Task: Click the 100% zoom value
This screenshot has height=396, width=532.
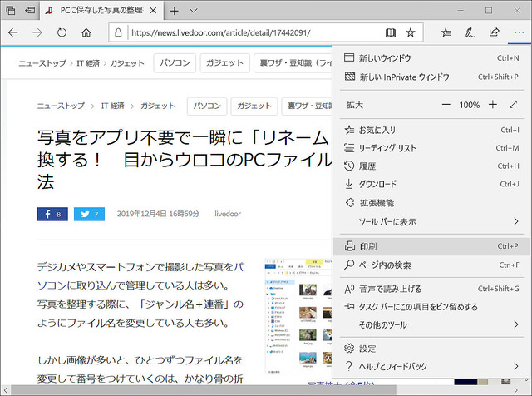Action: (470, 105)
